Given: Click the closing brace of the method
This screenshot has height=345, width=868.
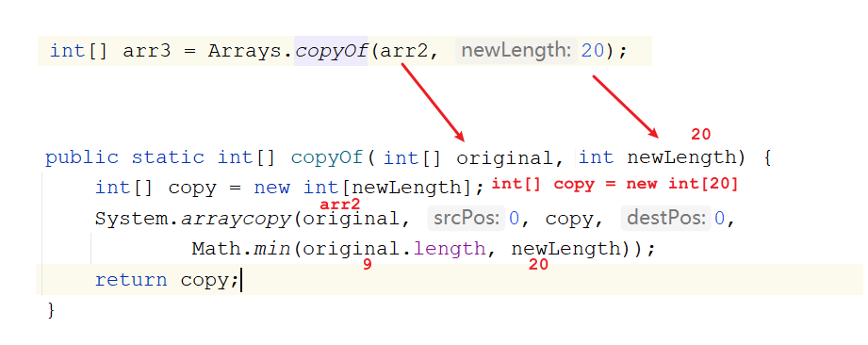Looking at the screenshot, I should pos(51,310).
